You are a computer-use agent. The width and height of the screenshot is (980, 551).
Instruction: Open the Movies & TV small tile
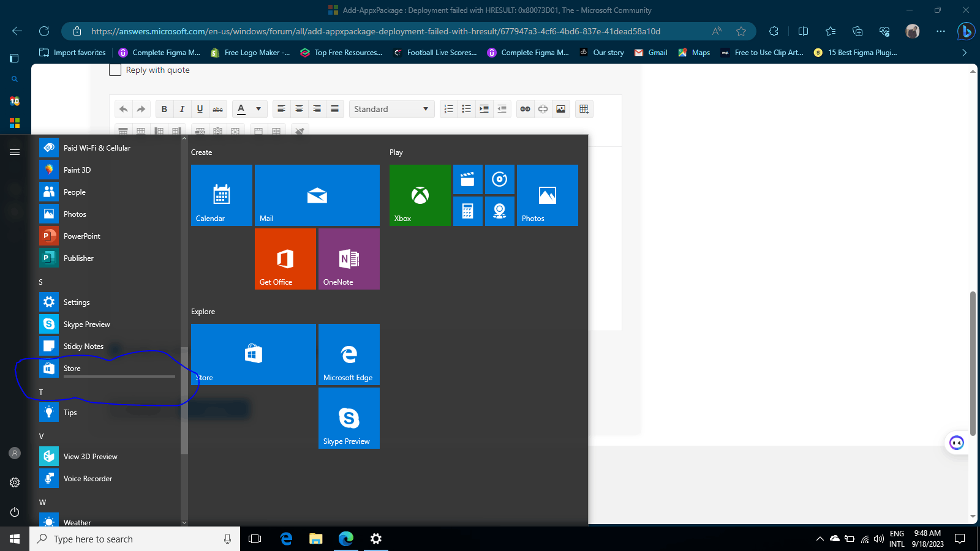pos(468,179)
